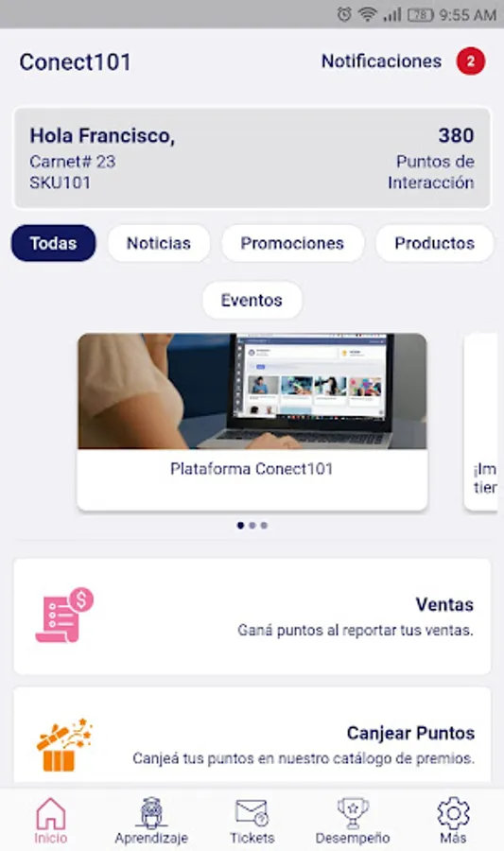
Task: Select the Noticias filter chip
Action: click(159, 243)
